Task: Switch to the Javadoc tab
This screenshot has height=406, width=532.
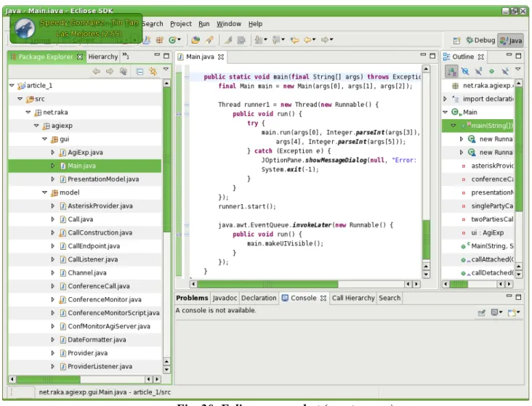Action: click(225, 298)
